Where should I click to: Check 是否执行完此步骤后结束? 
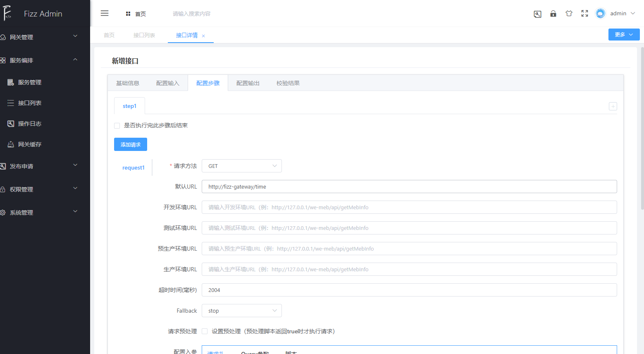click(117, 125)
